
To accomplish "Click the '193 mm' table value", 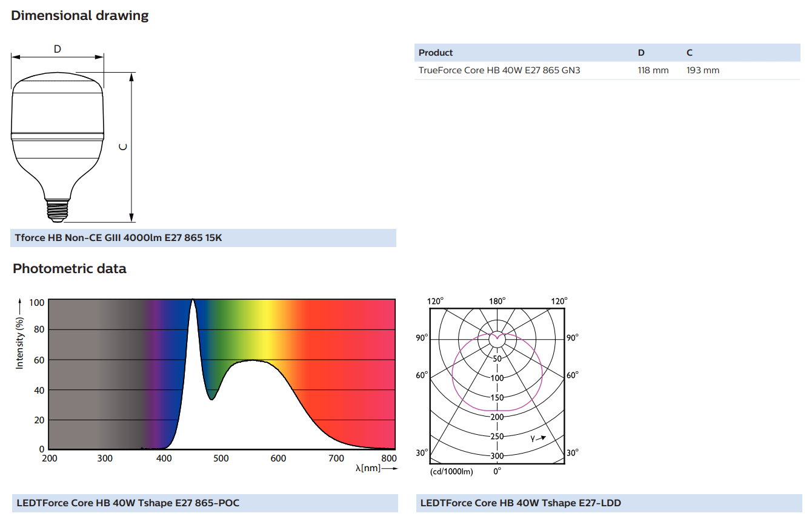I will click(x=703, y=70).
